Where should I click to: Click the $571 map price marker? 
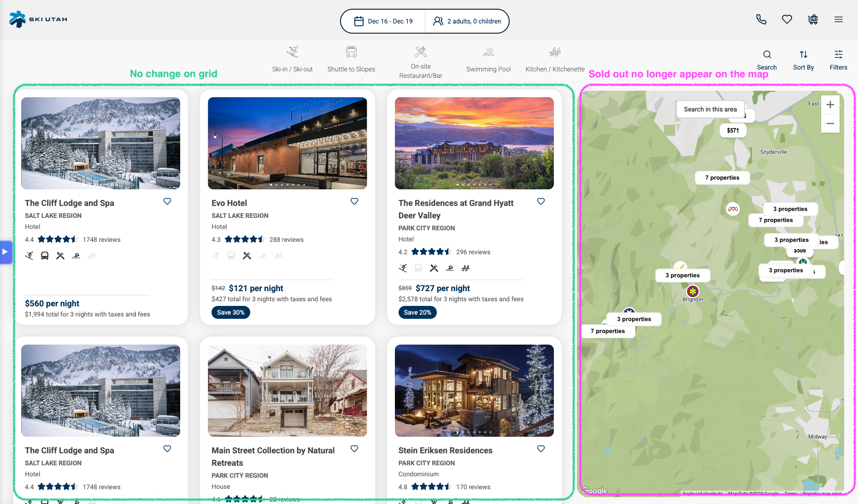click(733, 130)
